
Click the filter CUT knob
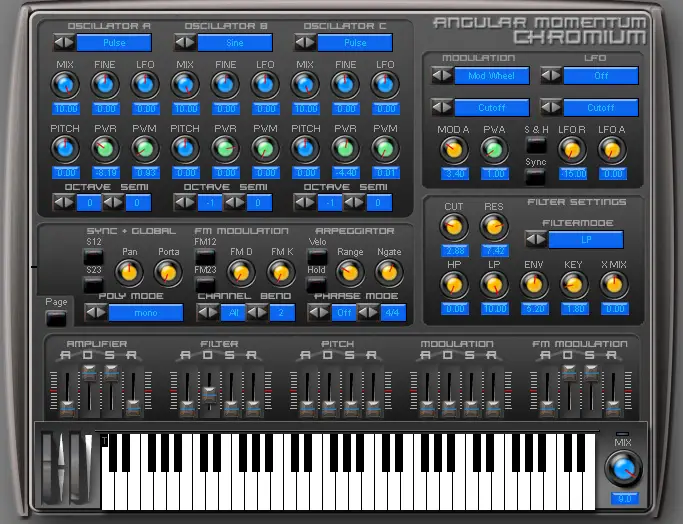[x=454, y=227]
